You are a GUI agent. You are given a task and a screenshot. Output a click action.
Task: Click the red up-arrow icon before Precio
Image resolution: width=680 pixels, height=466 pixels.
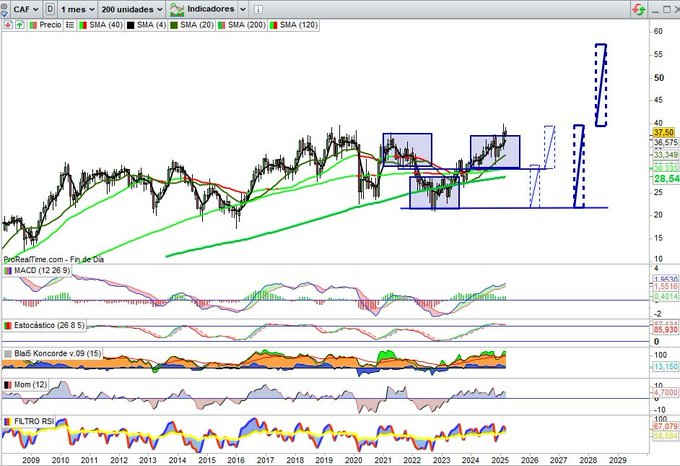7,25
